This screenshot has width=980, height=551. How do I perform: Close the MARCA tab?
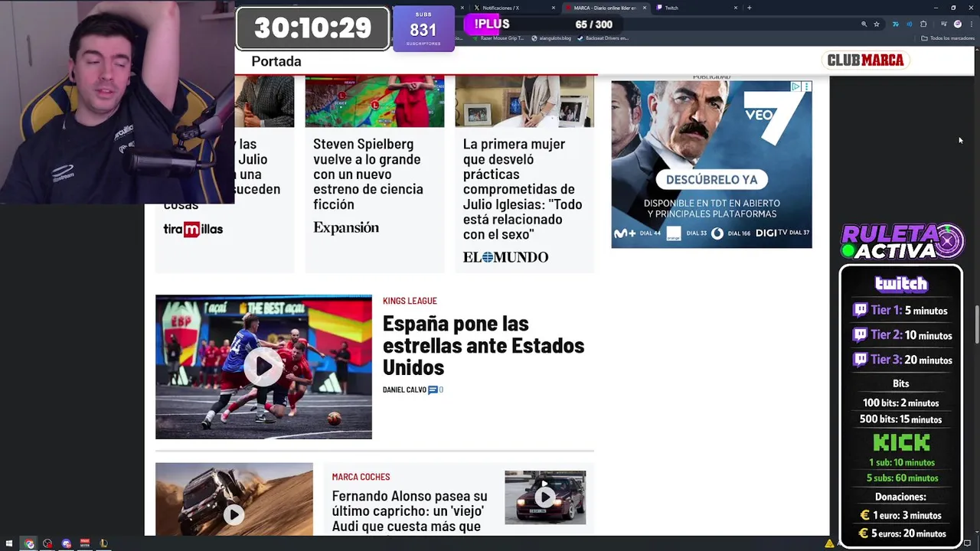click(645, 8)
